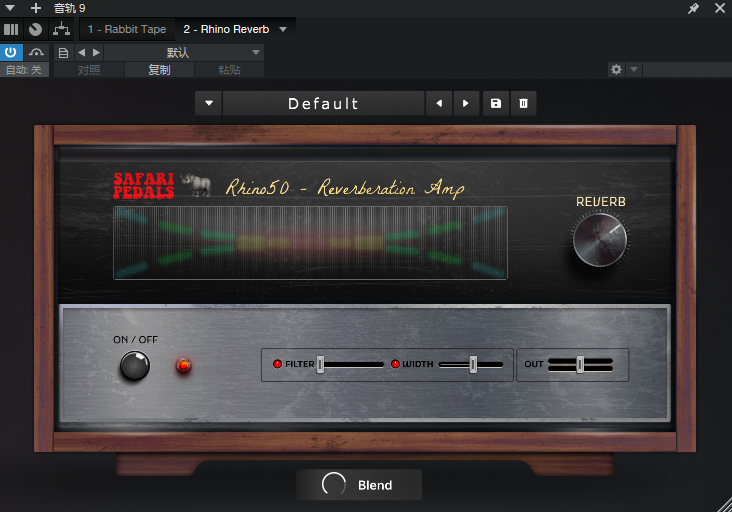The height and width of the screenshot is (512, 732).
Task: Click the REVERB knob
Action: (600, 240)
